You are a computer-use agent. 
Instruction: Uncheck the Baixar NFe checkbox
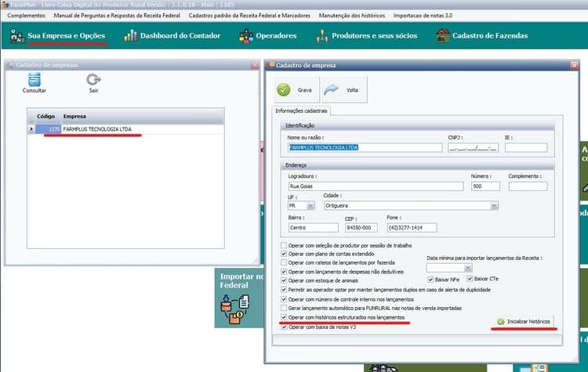431,279
